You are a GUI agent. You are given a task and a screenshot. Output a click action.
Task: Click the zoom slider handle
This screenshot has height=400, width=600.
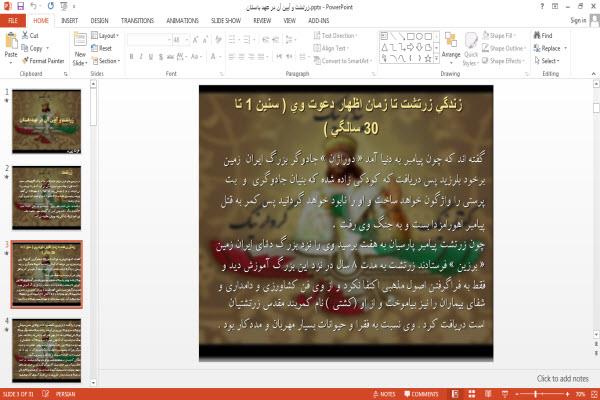pos(536,394)
